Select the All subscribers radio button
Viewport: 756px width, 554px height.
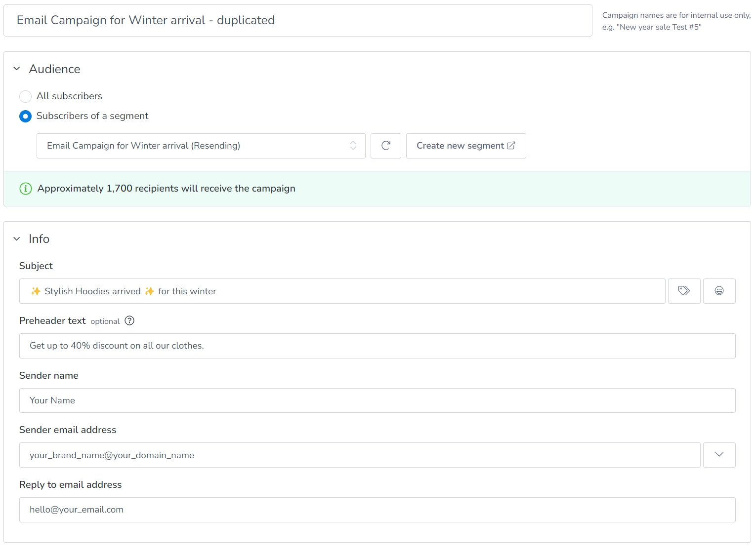25,96
